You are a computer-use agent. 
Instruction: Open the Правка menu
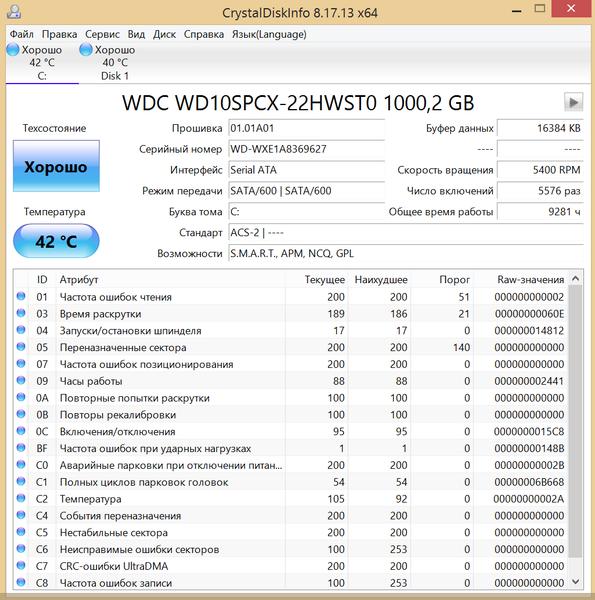(x=59, y=34)
